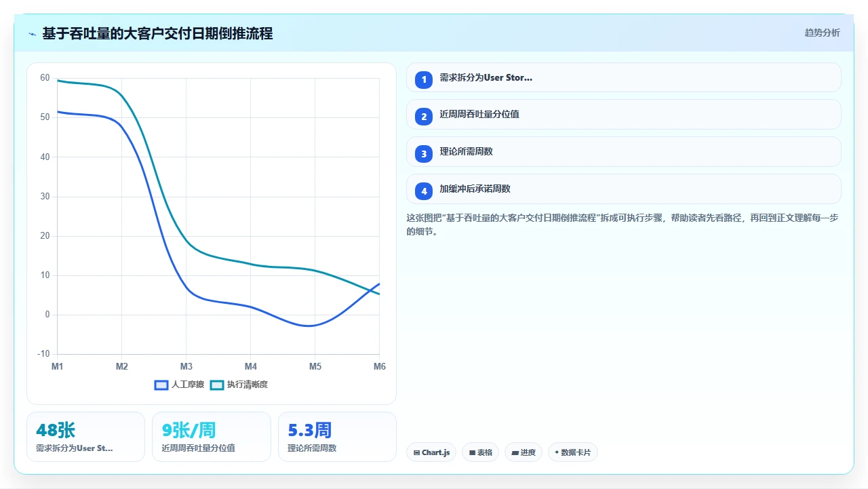
Task: Click 理论所需周数 caption under 5.3周
Action: pos(312,448)
